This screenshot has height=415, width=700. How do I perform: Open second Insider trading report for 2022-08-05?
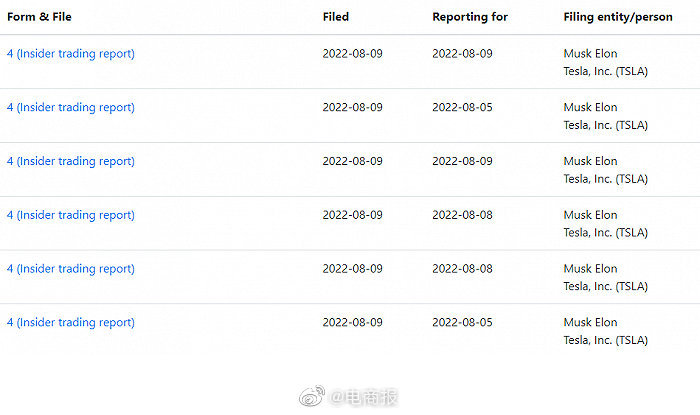point(71,108)
